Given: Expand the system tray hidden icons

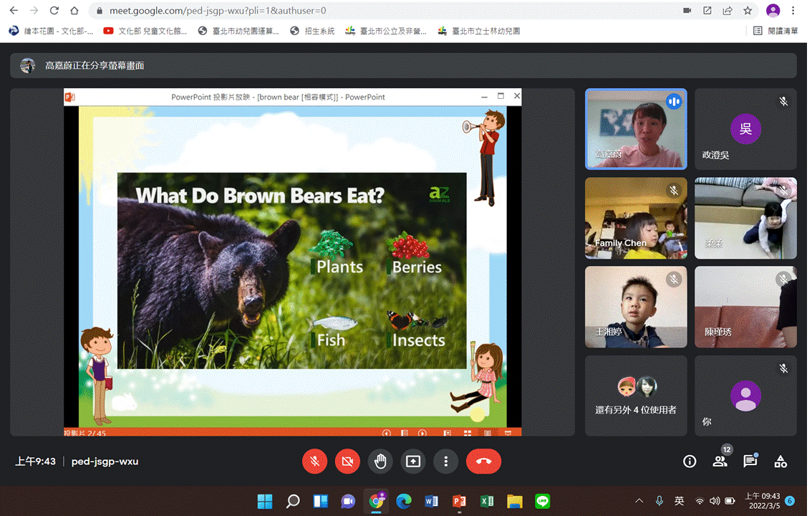Looking at the screenshot, I should coord(639,501).
